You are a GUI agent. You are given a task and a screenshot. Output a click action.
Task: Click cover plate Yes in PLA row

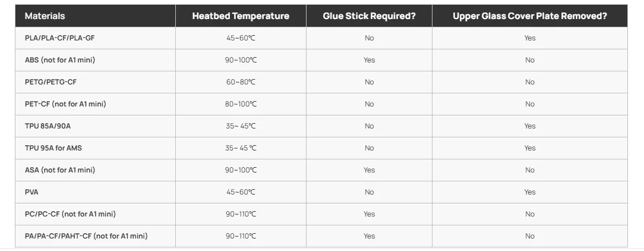[x=530, y=38]
